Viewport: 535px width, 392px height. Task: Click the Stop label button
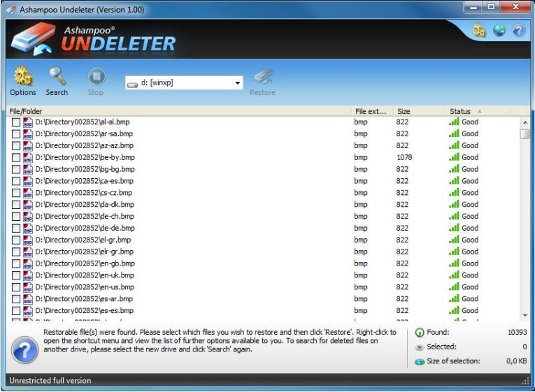[96, 92]
